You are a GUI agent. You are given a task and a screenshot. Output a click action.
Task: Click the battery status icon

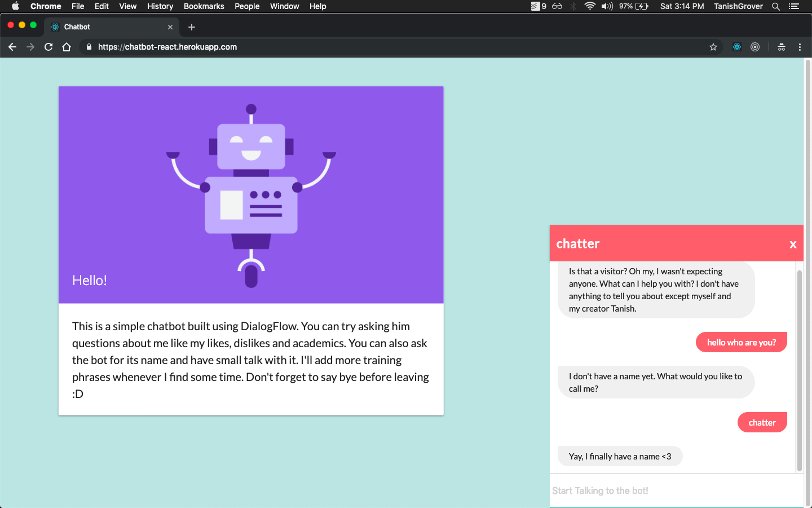pos(642,6)
